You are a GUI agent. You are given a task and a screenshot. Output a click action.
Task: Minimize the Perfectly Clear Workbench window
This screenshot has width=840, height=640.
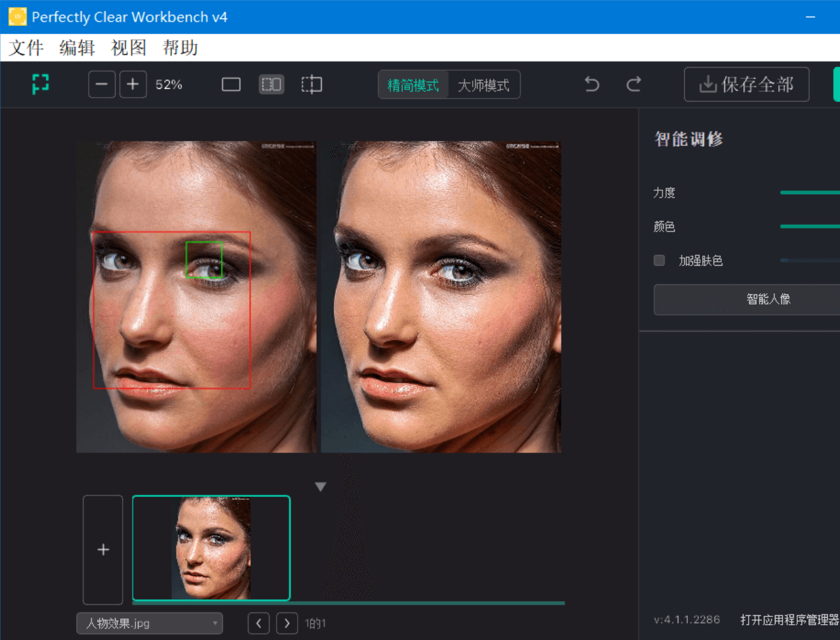point(811,17)
